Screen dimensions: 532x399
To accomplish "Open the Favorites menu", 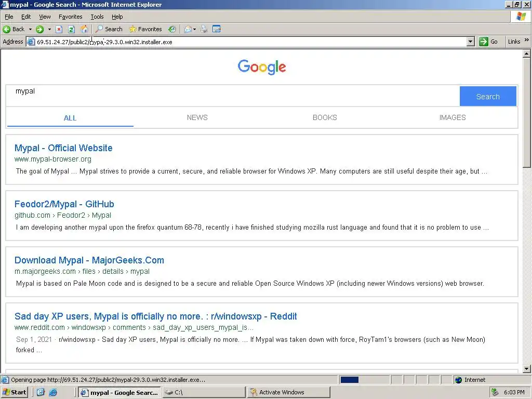I will (70, 17).
